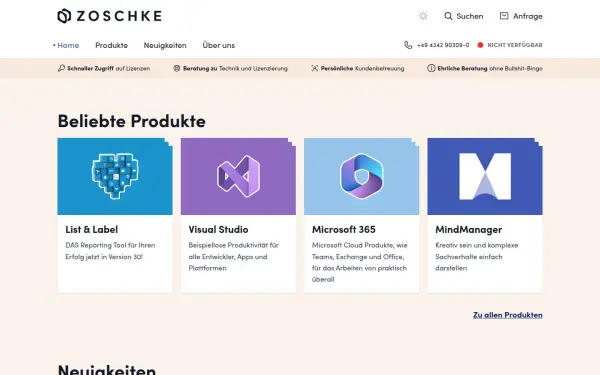Open the Visual Studio logo image
The width and height of the screenshot is (600, 375).
pyautogui.click(x=238, y=176)
